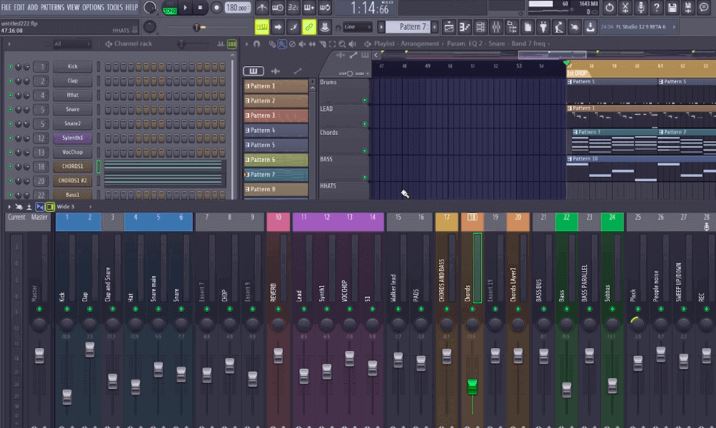Click the save floppy disk icon
Viewport: 716px width, 428px height.
click(672, 8)
